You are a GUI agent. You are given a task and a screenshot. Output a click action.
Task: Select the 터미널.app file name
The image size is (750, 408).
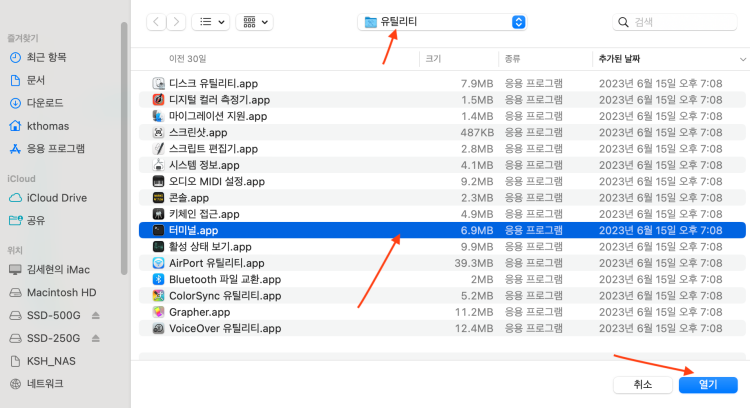[x=193, y=230]
